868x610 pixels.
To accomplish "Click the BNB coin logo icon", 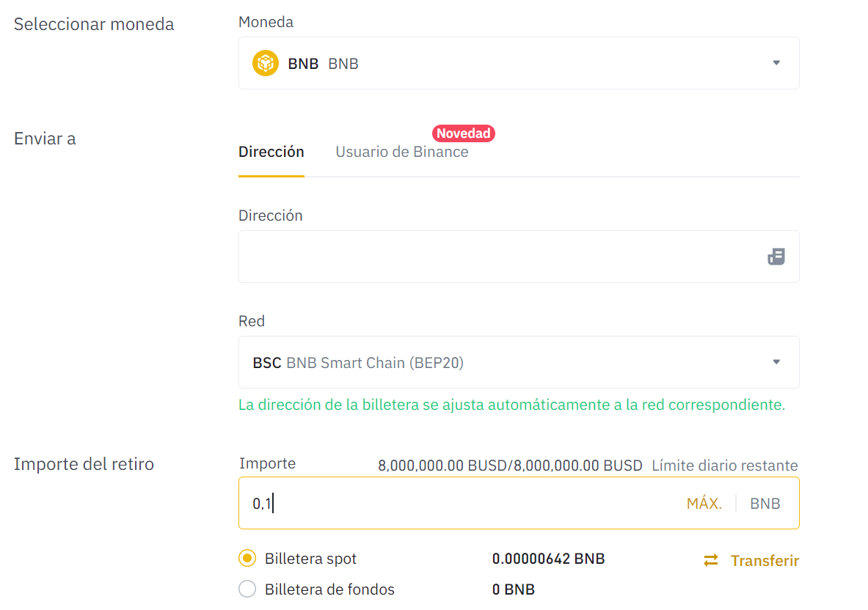I will click(265, 63).
